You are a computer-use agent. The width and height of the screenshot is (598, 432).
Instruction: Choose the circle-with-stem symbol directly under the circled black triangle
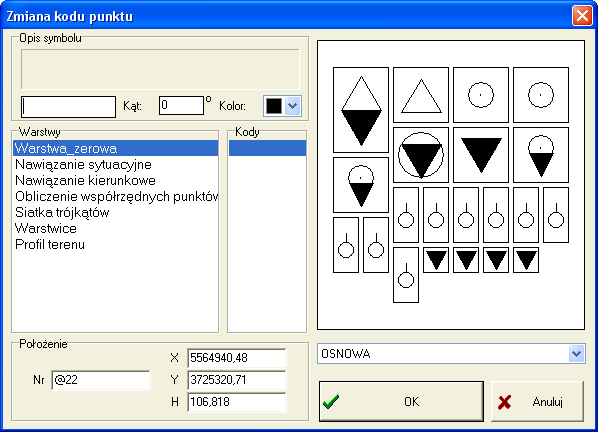[406, 215]
